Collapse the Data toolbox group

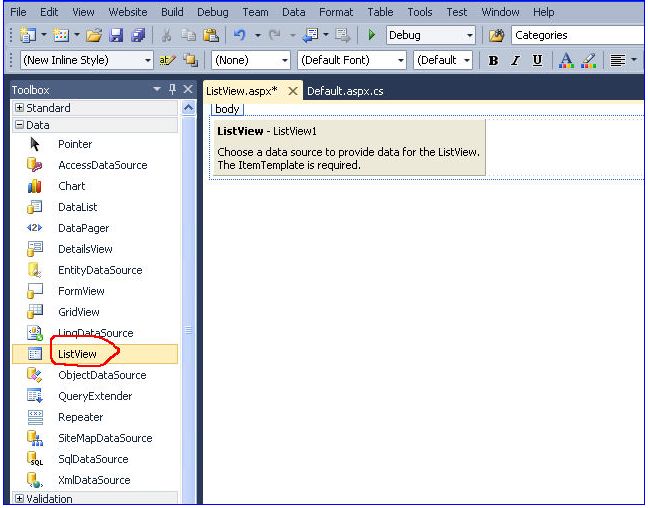(x=19, y=125)
